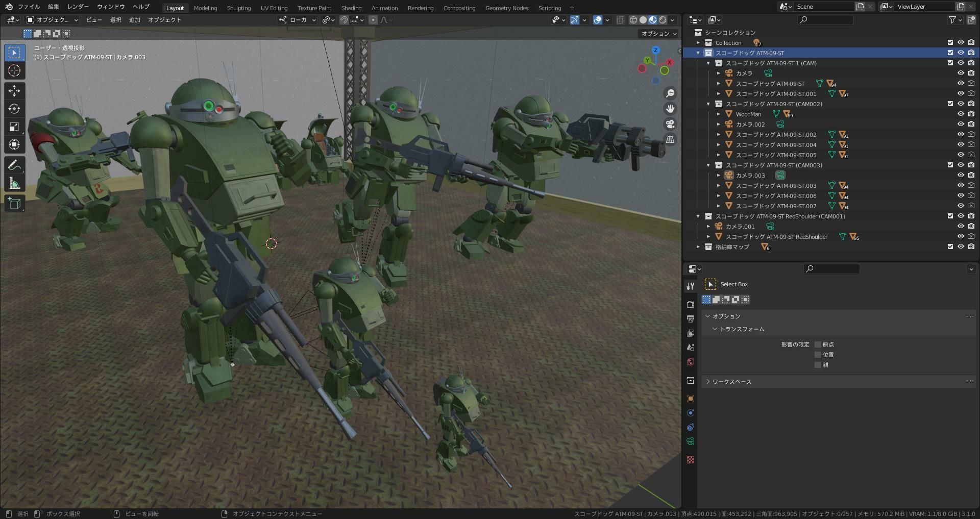Screen dimensions: 980x519
Task: Select the Cursor tool
Action: pos(14,70)
